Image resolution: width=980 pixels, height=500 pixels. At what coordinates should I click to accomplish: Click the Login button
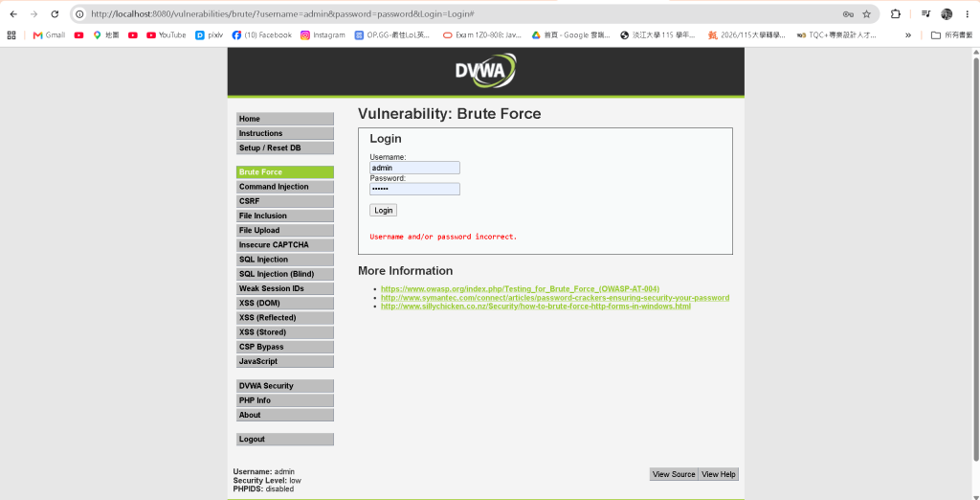point(383,211)
